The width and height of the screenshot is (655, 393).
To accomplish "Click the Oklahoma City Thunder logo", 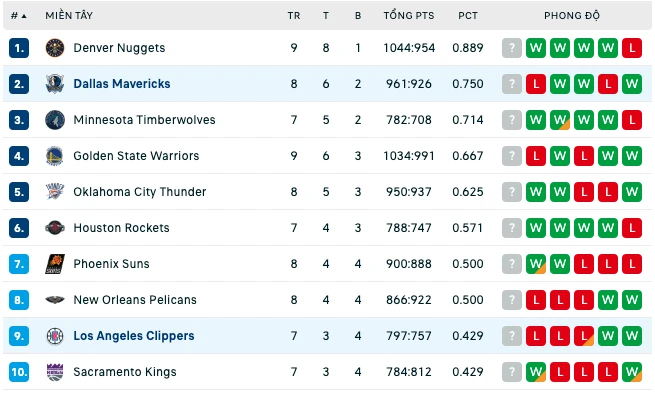I will click(x=55, y=192).
